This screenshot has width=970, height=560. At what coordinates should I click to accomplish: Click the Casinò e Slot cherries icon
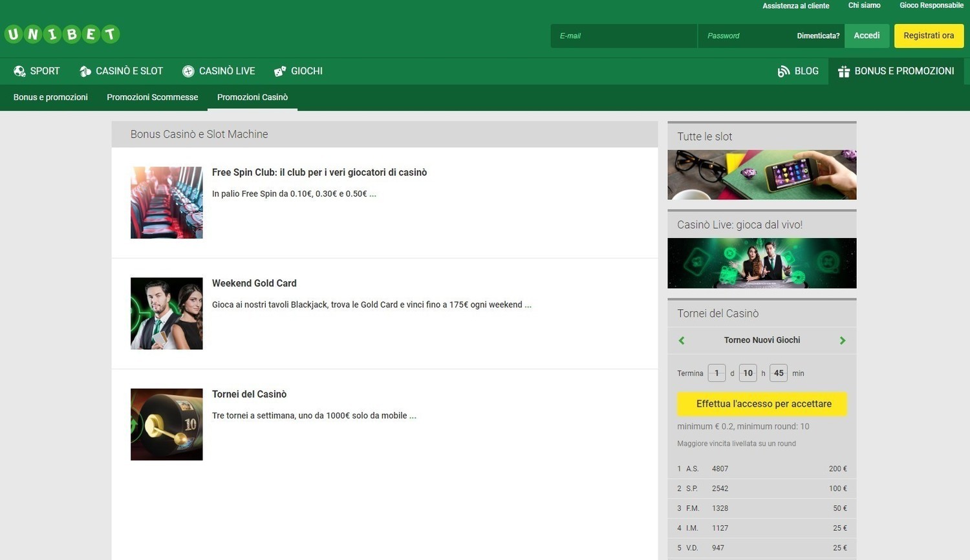[x=85, y=71]
